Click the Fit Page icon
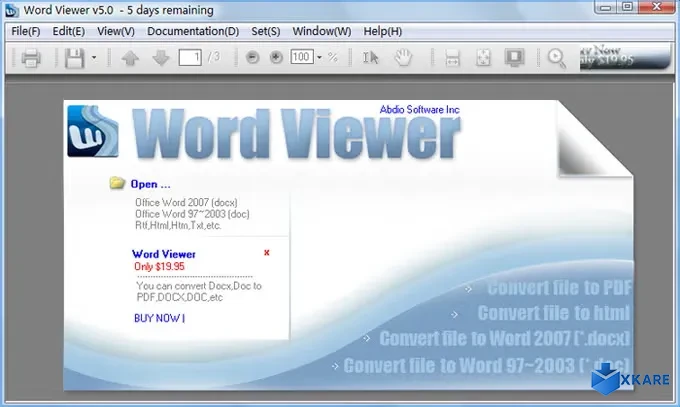Viewport: 680px width, 407px height. [x=483, y=58]
